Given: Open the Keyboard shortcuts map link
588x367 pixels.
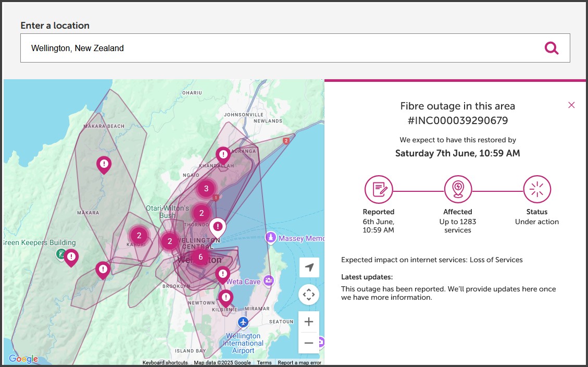Looking at the screenshot, I should [x=165, y=363].
